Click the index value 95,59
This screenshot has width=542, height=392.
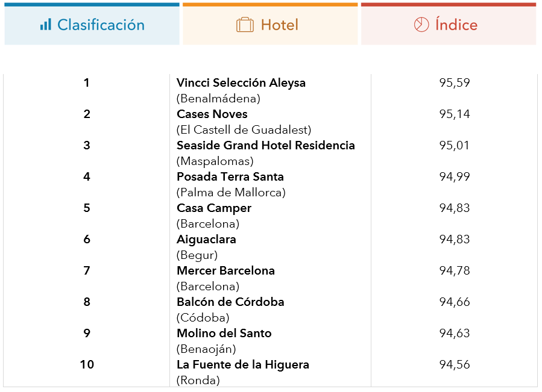point(454,83)
